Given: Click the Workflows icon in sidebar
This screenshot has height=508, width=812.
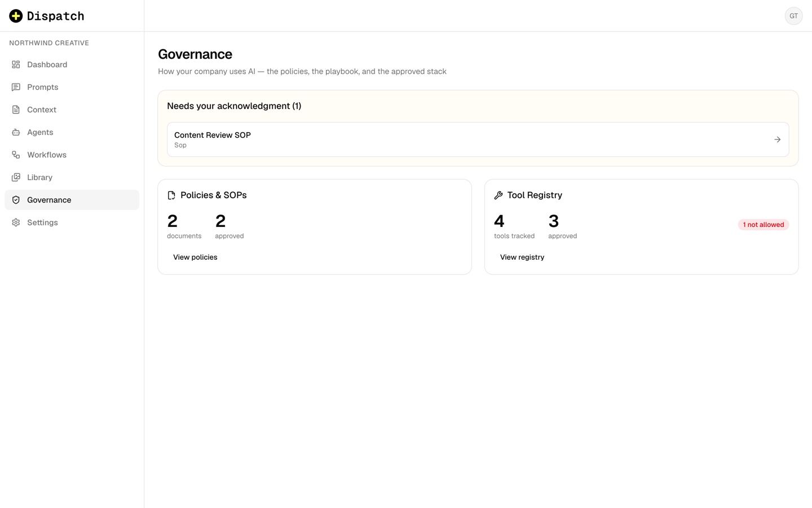Looking at the screenshot, I should click(16, 155).
